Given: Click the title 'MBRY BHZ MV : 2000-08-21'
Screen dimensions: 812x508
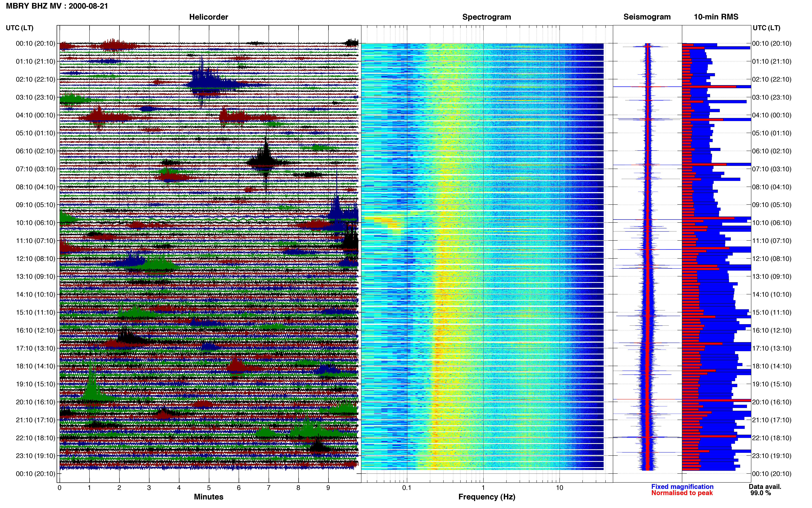Looking at the screenshot, I should [x=57, y=6].
